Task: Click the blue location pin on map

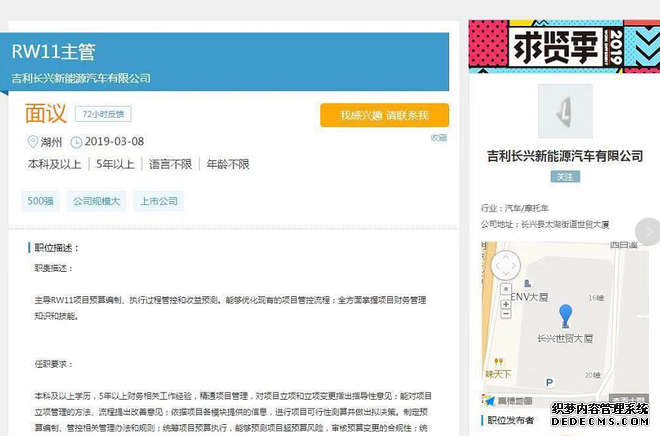Action: coord(565,316)
